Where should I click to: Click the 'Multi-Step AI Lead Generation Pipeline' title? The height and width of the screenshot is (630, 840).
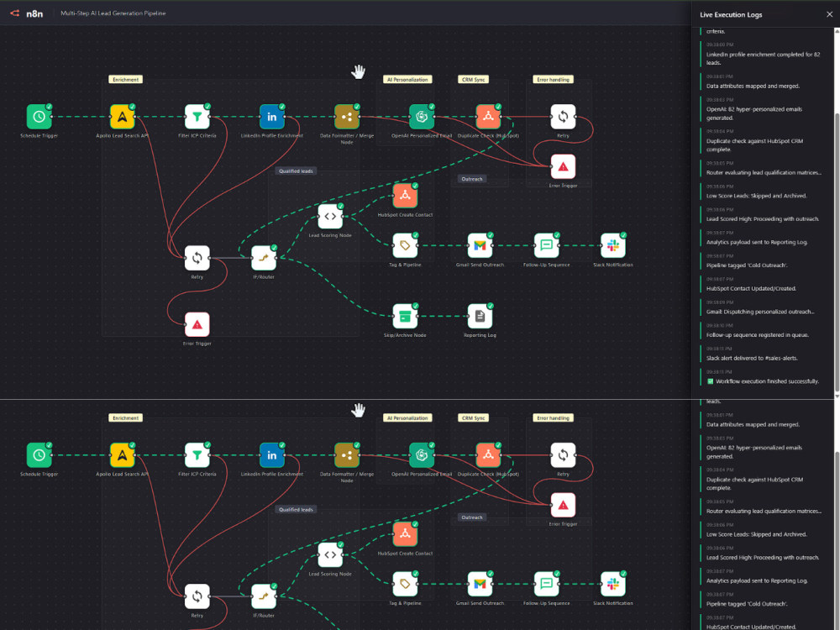point(113,13)
